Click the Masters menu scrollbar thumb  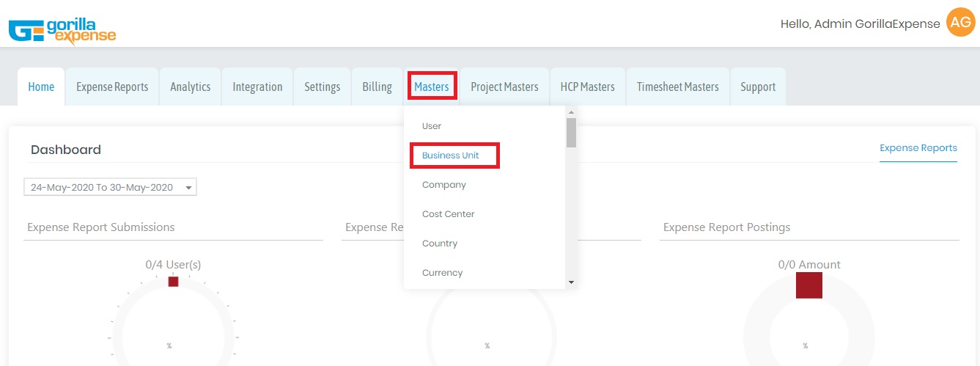(x=571, y=133)
